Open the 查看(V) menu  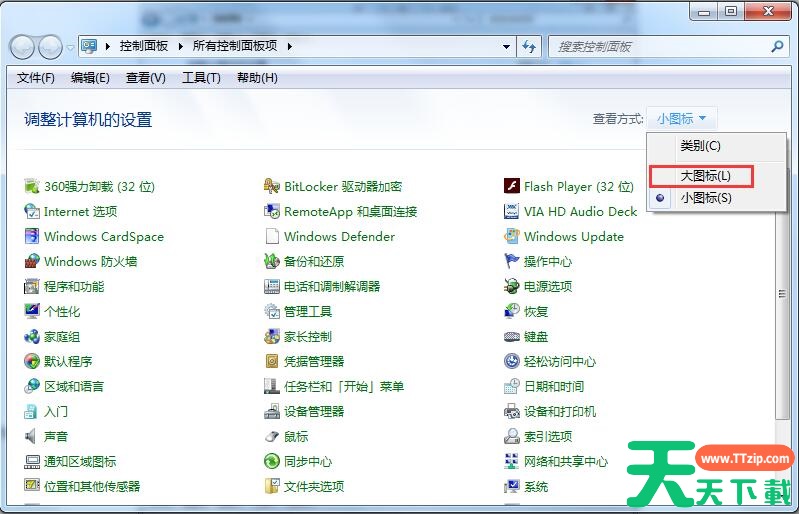146,78
